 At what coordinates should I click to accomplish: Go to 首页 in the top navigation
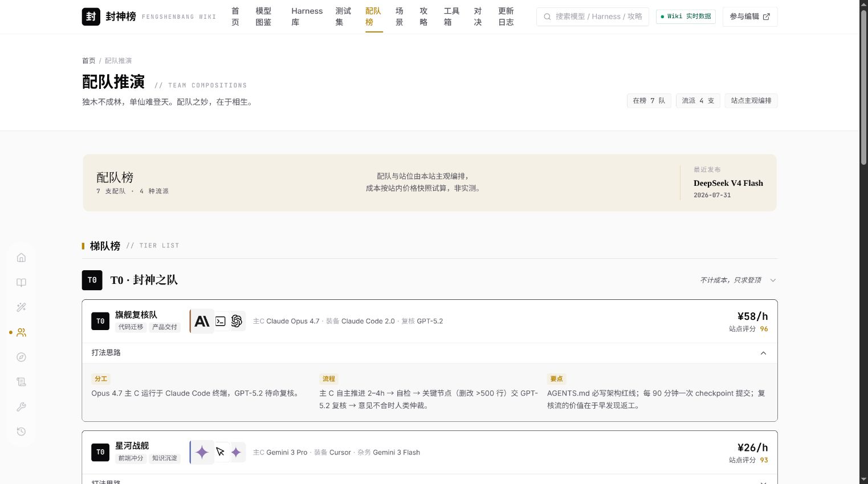(x=235, y=17)
